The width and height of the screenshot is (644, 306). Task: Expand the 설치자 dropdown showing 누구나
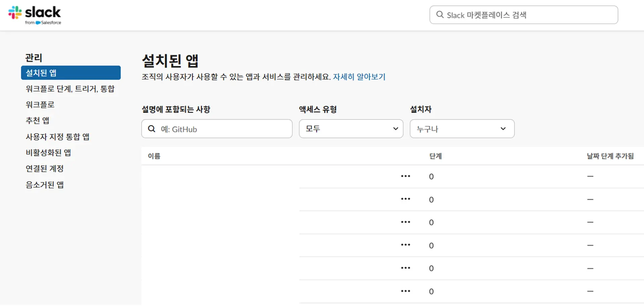pyautogui.click(x=462, y=129)
